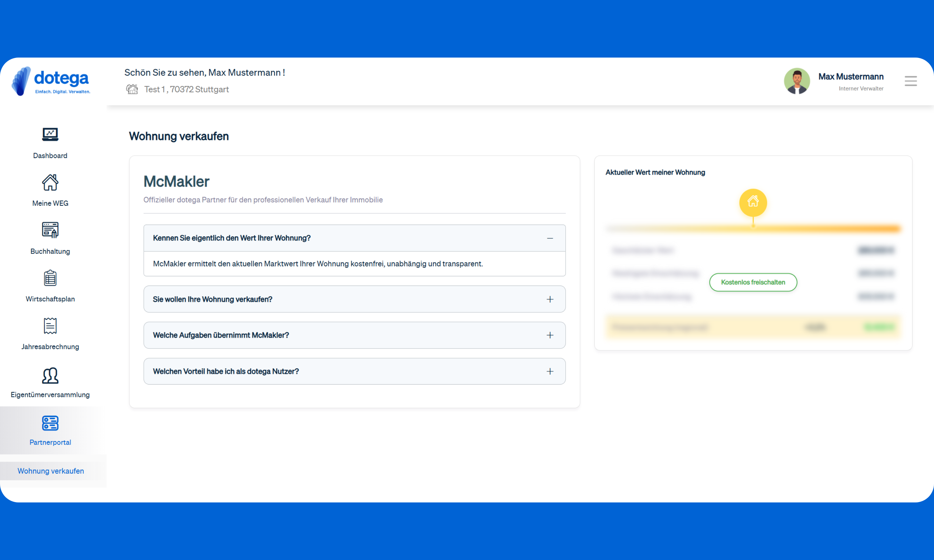Screen dimensions: 934x560
Task: Open Eigentümerversammlung people icon
Action: coord(50,376)
